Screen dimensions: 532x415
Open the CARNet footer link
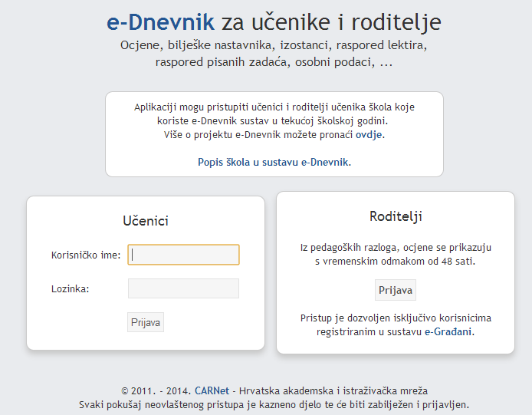[x=212, y=391]
